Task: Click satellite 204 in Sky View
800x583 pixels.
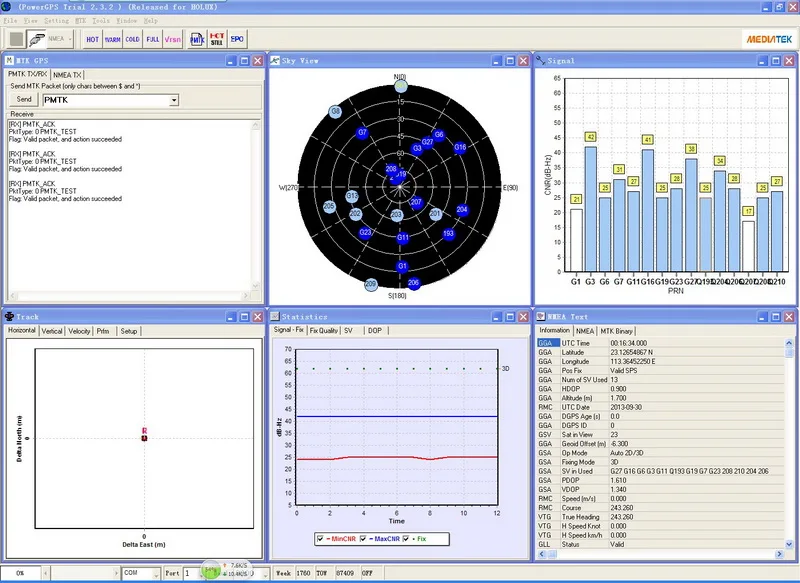Action: click(x=462, y=209)
